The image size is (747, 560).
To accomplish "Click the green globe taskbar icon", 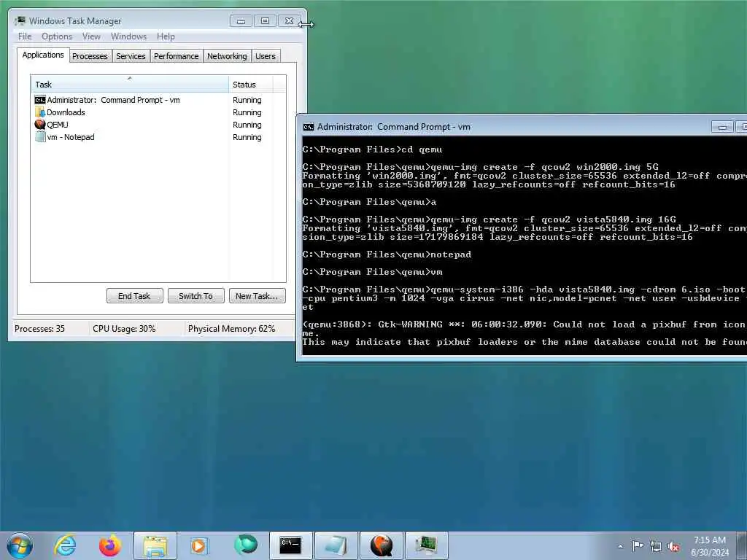I will coord(245,545).
